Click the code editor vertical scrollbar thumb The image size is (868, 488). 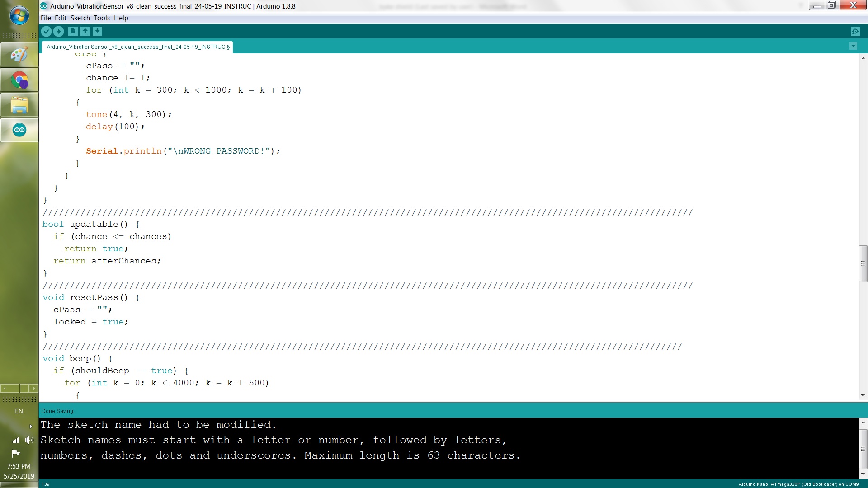click(x=863, y=263)
